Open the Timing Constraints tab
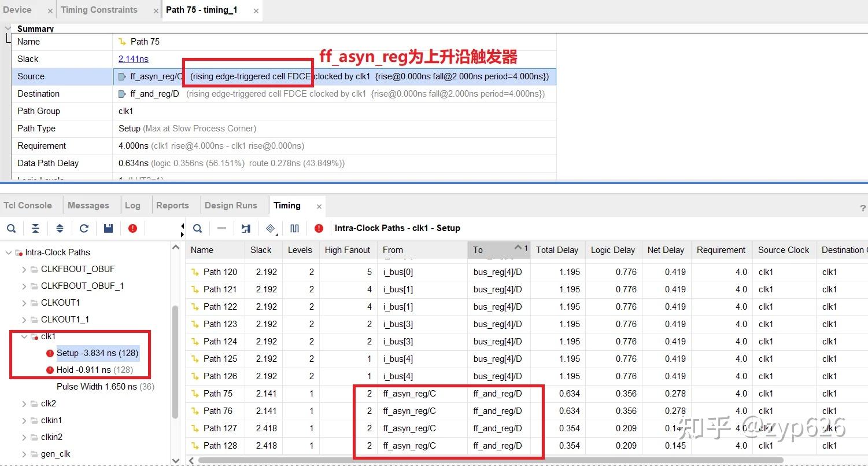 click(x=99, y=10)
